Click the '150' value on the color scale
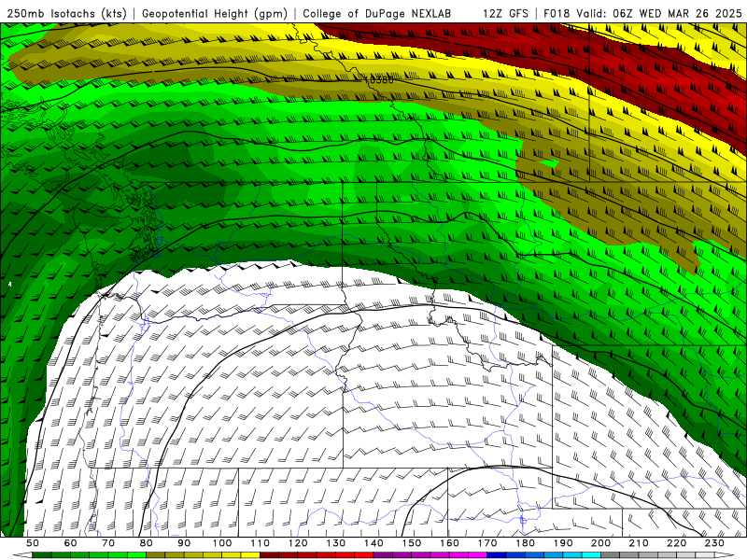Viewport: 747px width, 560px height. [x=412, y=543]
